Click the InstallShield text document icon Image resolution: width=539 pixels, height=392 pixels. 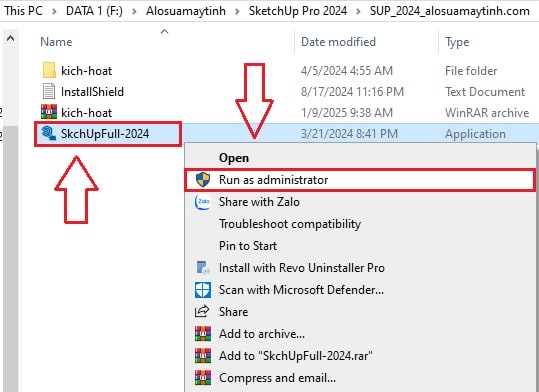[x=49, y=91]
